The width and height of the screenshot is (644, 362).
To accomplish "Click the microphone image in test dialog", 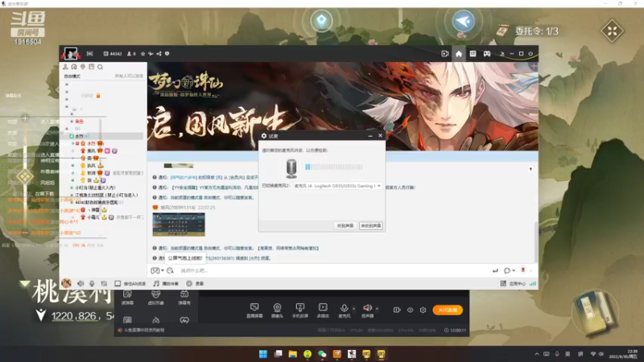I will 291,169.
